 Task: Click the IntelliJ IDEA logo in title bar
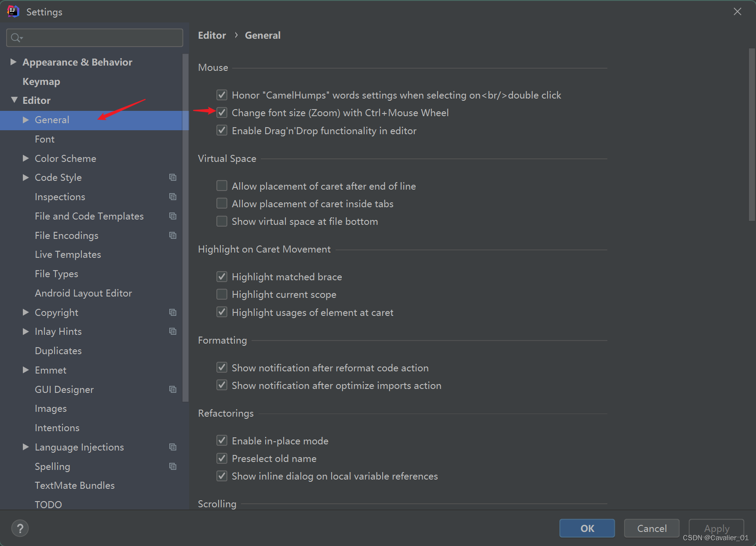[x=13, y=11]
